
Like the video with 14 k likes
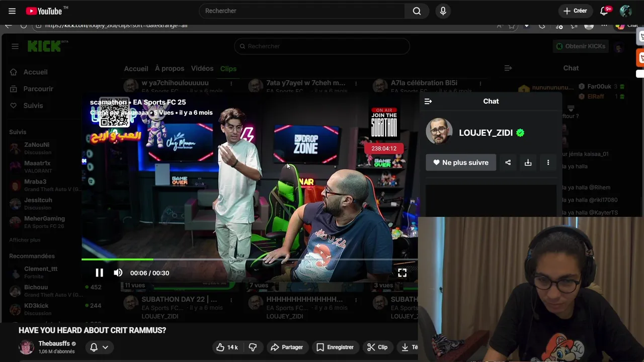(227, 347)
